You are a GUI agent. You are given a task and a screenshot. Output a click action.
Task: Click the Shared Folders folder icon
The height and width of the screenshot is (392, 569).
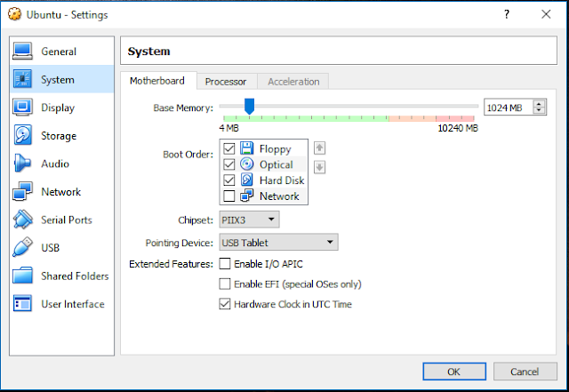point(22,276)
